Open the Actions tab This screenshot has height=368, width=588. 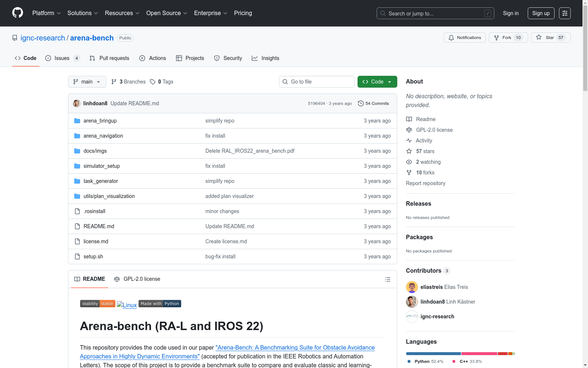tap(153, 58)
